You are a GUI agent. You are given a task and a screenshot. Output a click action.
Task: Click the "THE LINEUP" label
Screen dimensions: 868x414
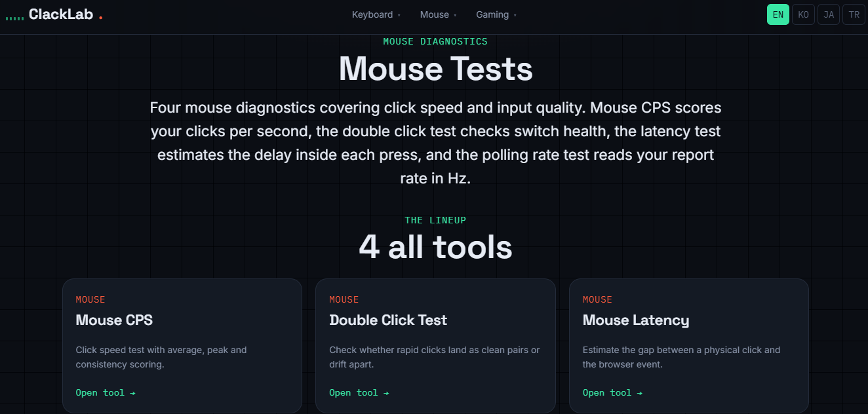click(x=435, y=220)
